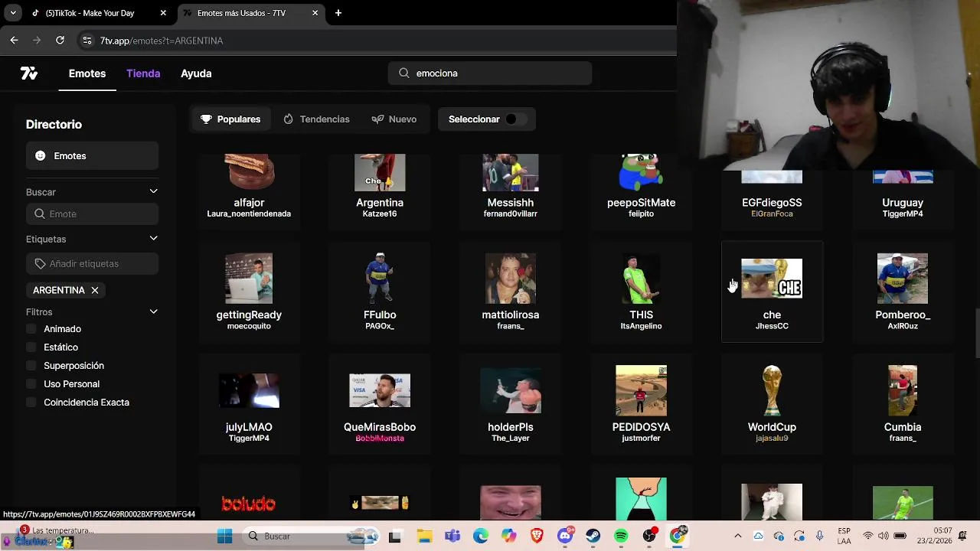The width and height of the screenshot is (980, 551).
Task: Click the 7TV logo icon
Action: pyautogui.click(x=29, y=73)
